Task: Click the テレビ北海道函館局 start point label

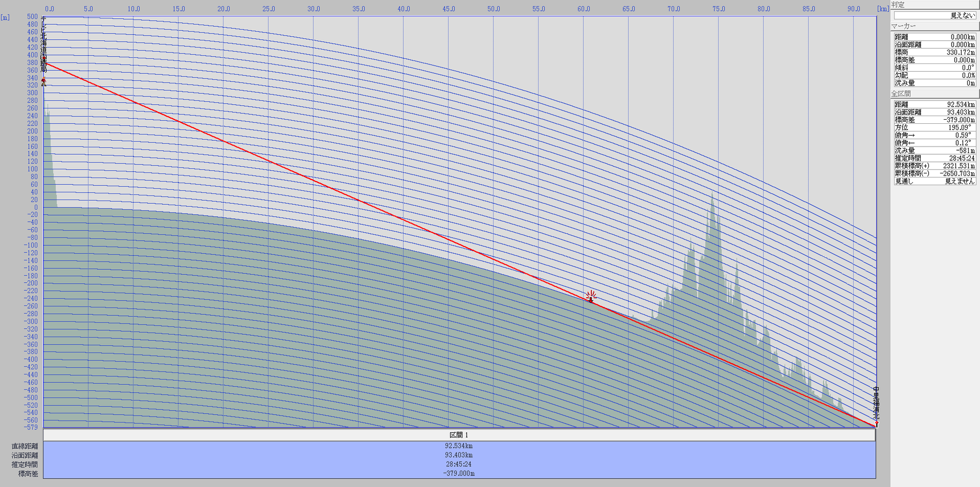Action: click(44, 45)
